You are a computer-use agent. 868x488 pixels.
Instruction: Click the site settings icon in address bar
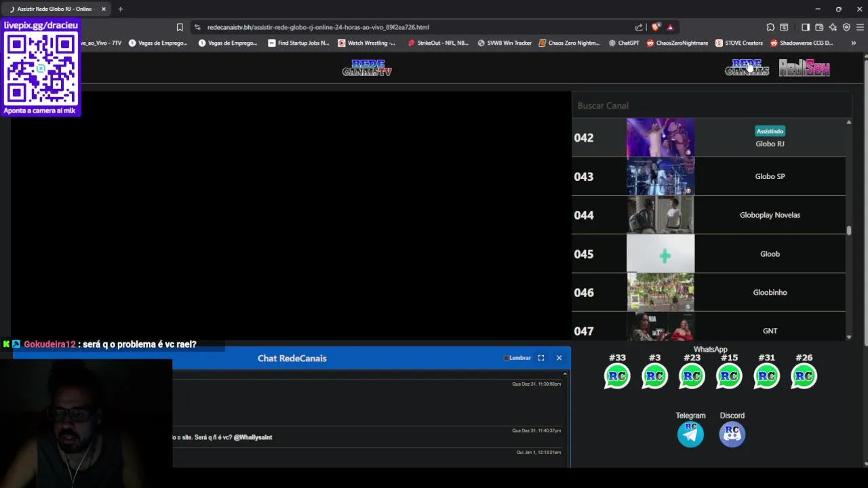tap(197, 27)
